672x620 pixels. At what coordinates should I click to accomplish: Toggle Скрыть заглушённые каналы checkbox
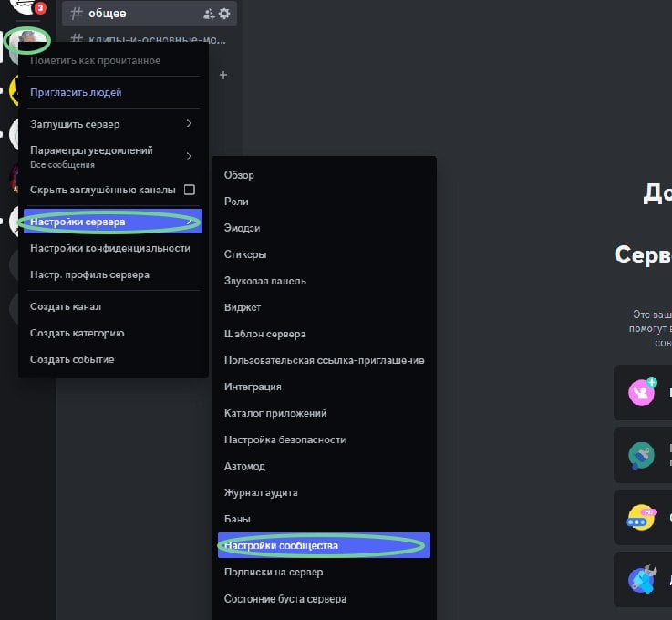pyautogui.click(x=190, y=190)
